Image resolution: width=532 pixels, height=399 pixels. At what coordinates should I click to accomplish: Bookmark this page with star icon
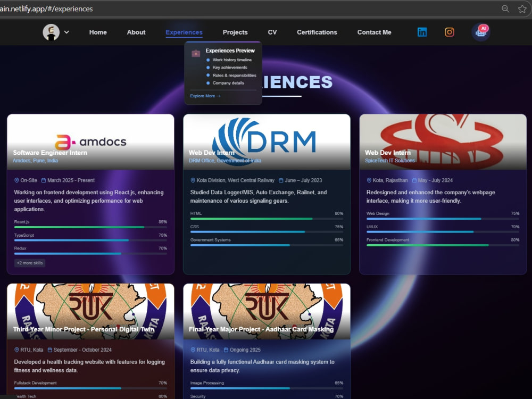point(522,9)
